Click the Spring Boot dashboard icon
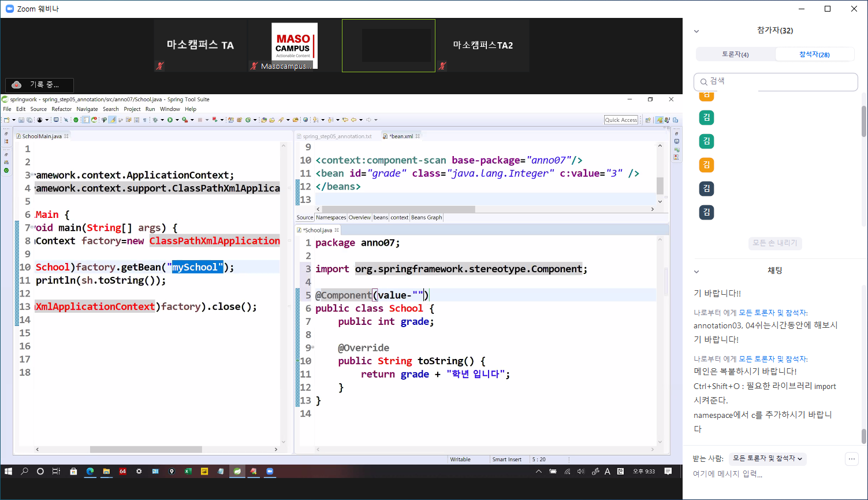 (76, 120)
